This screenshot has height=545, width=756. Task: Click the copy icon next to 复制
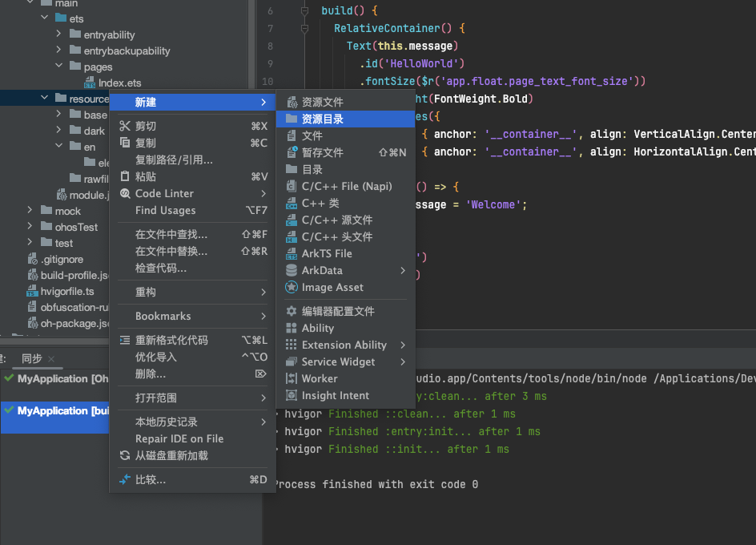pyautogui.click(x=125, y=143)
